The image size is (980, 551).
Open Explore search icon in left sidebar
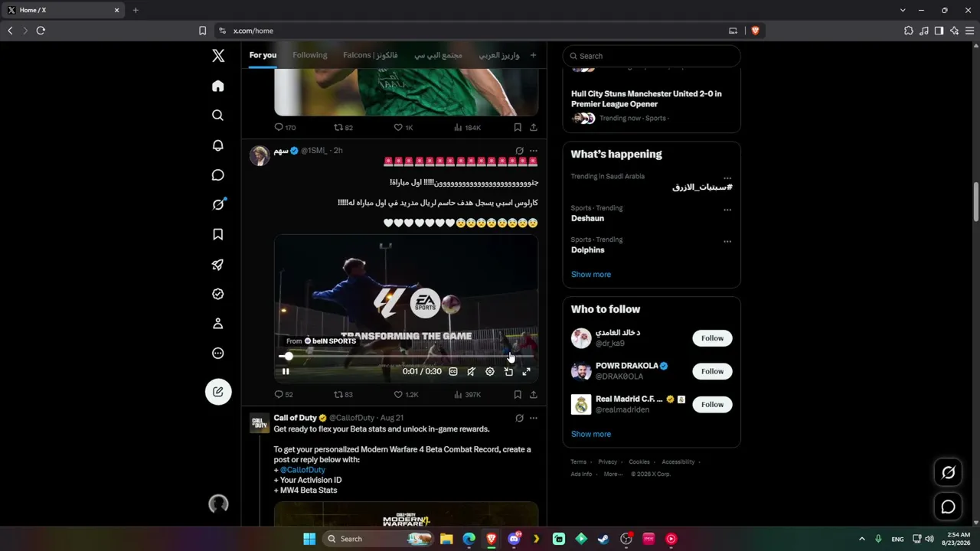tap(218, 116)
